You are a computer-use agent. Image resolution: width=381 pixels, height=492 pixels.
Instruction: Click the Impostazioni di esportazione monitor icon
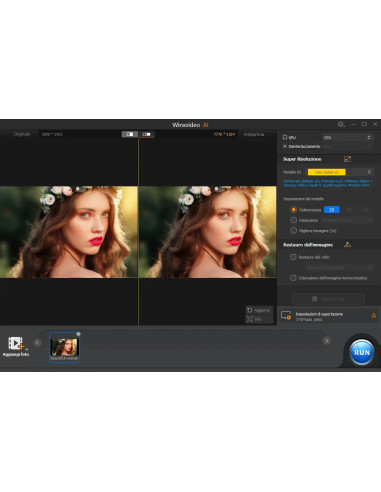pyautogui.click(x=286, y=315)
